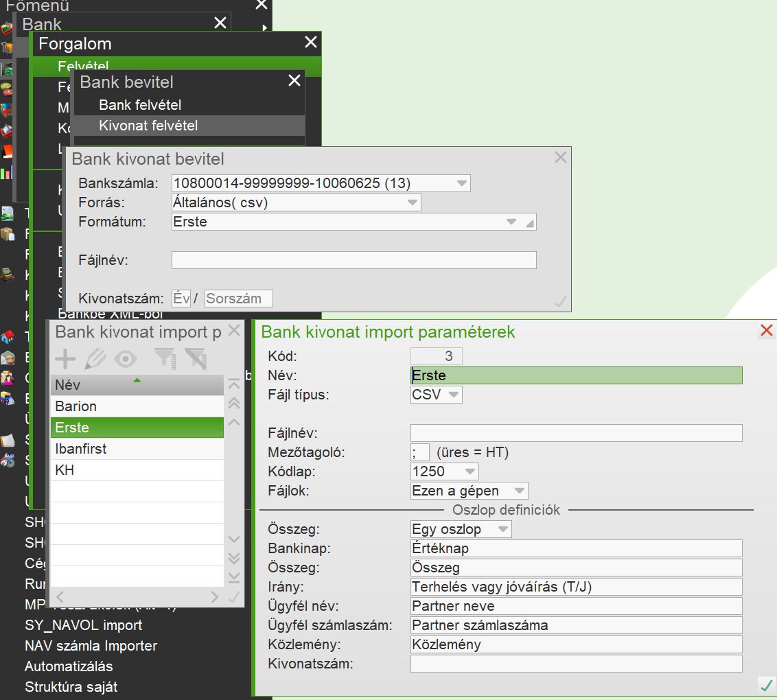Click the Irány field with Terhelés vagy jóváírás
This screenshot has width=777, height=700.
[577, 587]
